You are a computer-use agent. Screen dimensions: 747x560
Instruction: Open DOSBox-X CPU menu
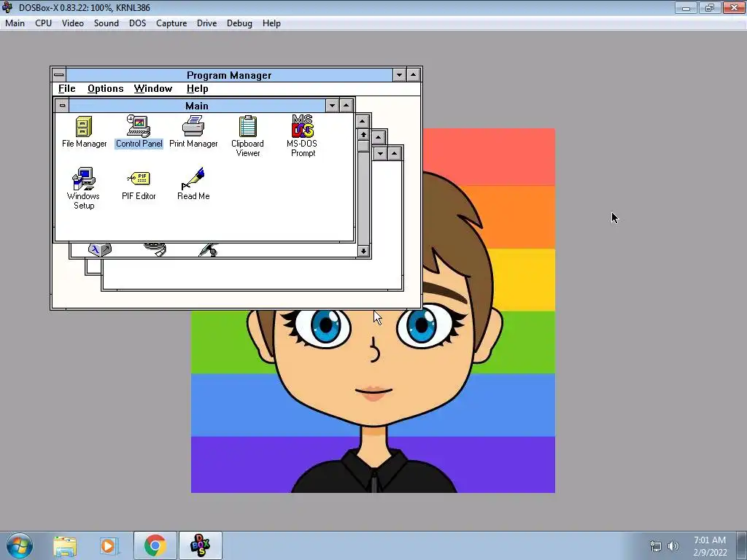pos(43,23)
